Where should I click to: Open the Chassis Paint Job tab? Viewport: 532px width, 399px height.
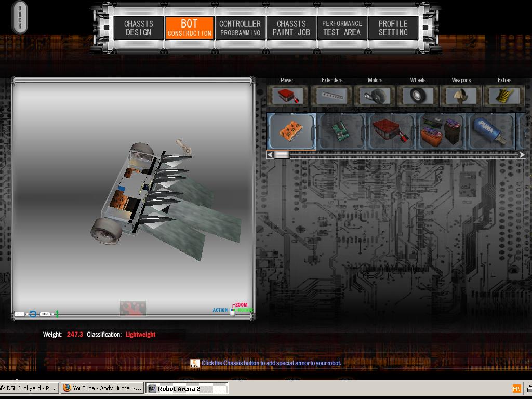tap(291, 28)
